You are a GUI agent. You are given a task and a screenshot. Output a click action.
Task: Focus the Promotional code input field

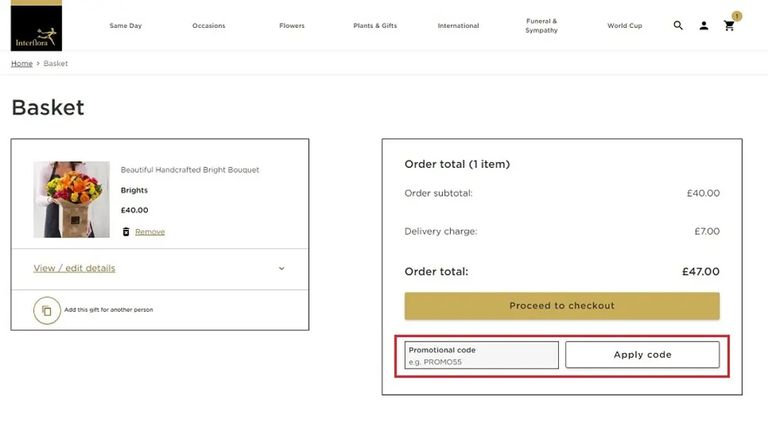(481, 356)
